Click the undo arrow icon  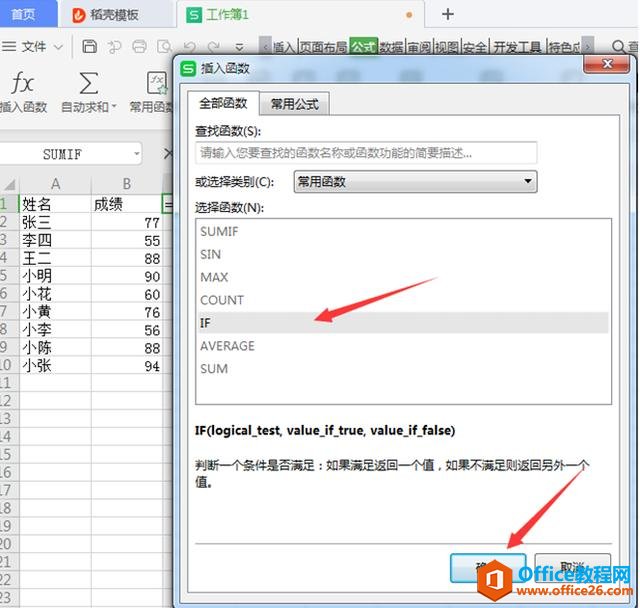coord(189,47)
